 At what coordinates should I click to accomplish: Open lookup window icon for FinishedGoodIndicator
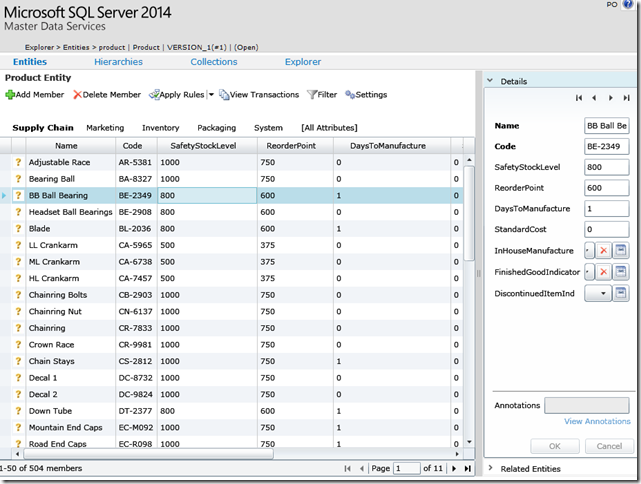tap(621, 272)
